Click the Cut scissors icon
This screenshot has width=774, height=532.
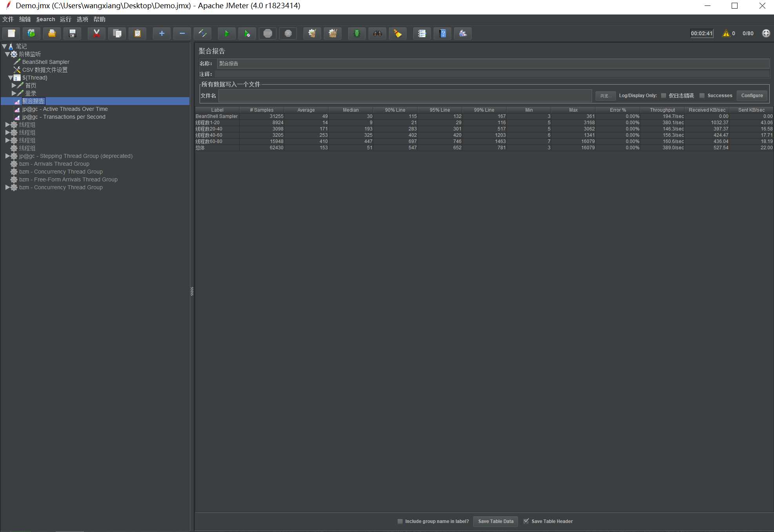click(x=96, y=33)
